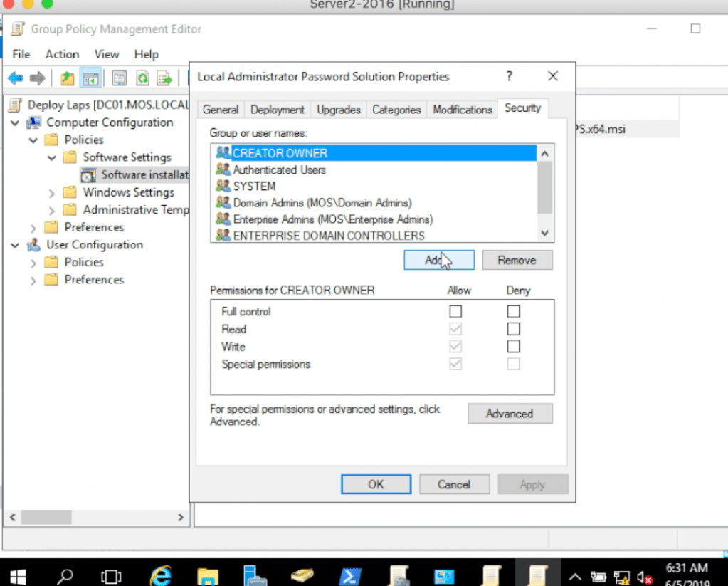The width and height of the screenshot is (728, 586).
Task: Open the Properties toolbar icon
Action: tap(118, 78)
